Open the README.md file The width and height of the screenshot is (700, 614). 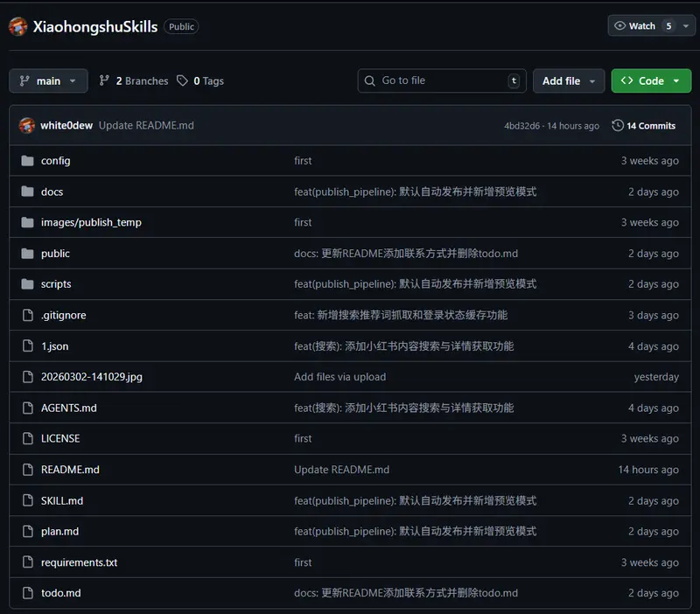point(70,470)
